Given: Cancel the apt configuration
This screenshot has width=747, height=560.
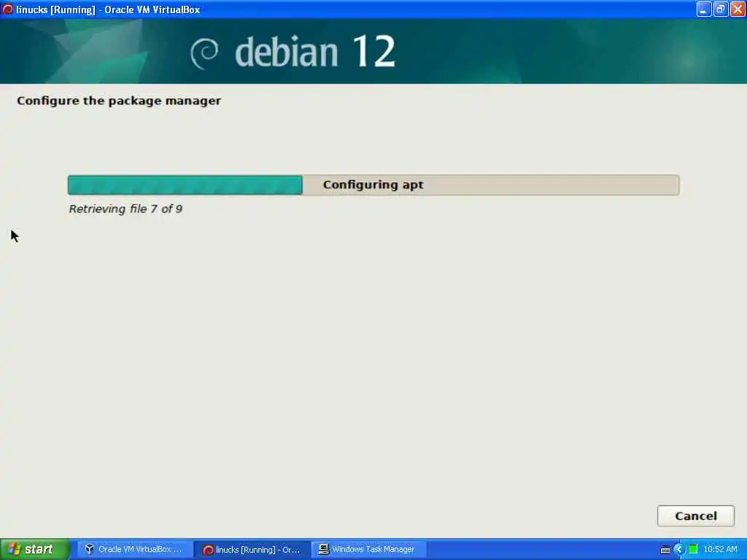Looking at the screenshot, I should 695,516.
